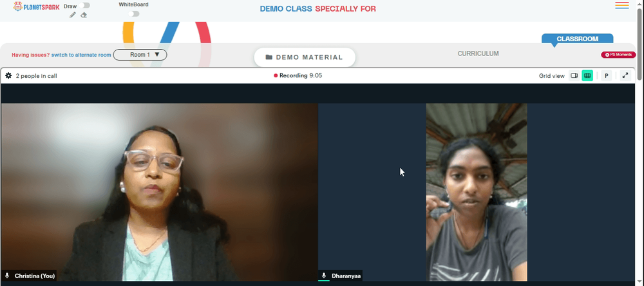
Task: Open the CLASSROOM tab
Action: 578,39
